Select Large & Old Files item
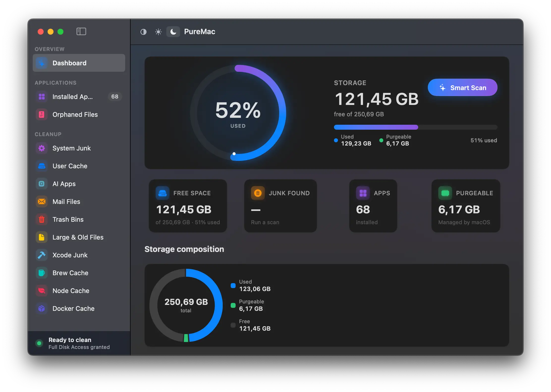The width and height of the screenshot is (551, 392). tap(79, 237)
